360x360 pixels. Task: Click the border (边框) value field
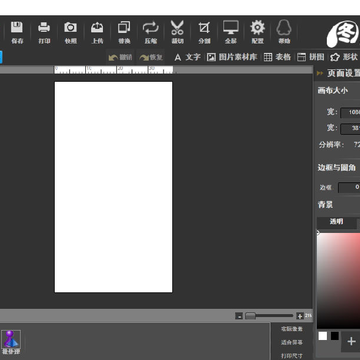click(349, 187)
